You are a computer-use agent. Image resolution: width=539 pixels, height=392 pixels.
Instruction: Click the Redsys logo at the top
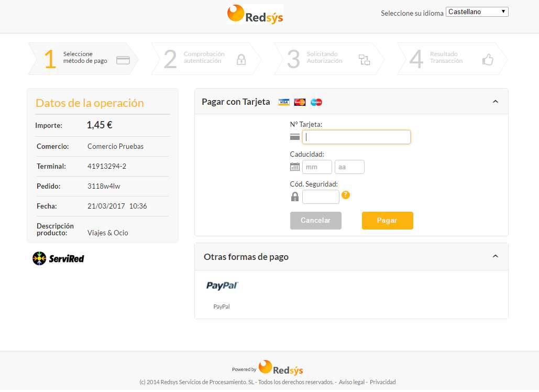pos(255,15)
